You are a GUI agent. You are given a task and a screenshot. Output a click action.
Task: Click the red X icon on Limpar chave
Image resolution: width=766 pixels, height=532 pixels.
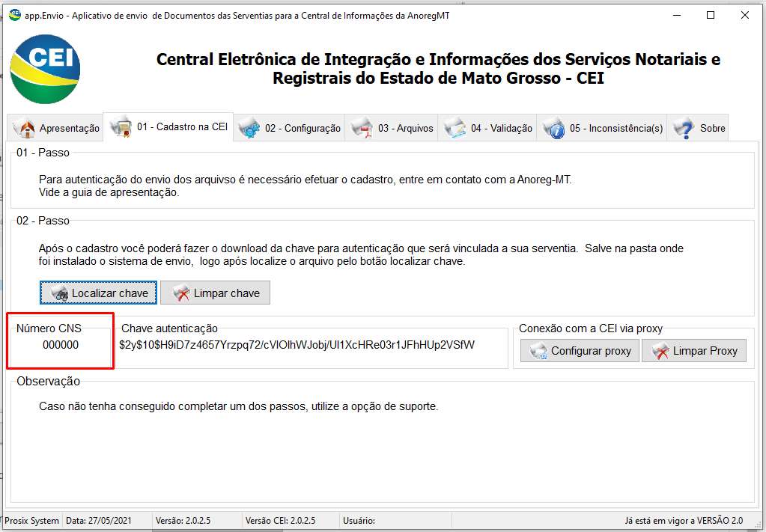(180, 293)
